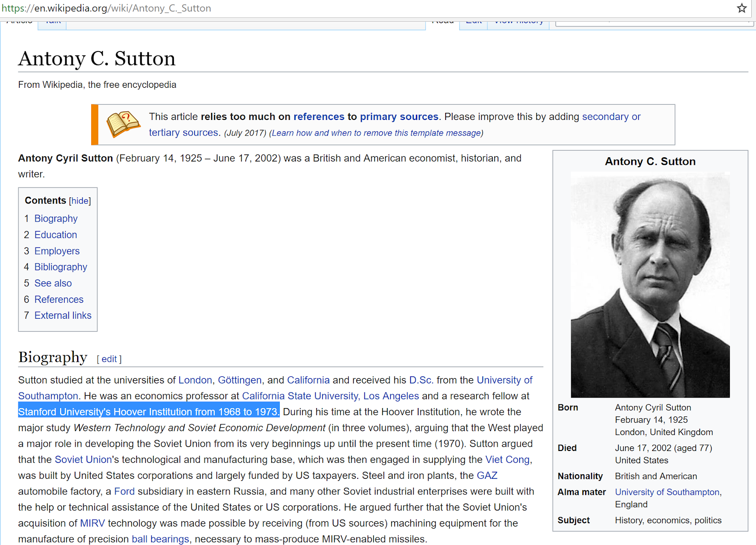Open Southampton link in Biography paragraph
Image resolution: width=756 pixels, height=545 pixels.
click(x=48, y=396)
